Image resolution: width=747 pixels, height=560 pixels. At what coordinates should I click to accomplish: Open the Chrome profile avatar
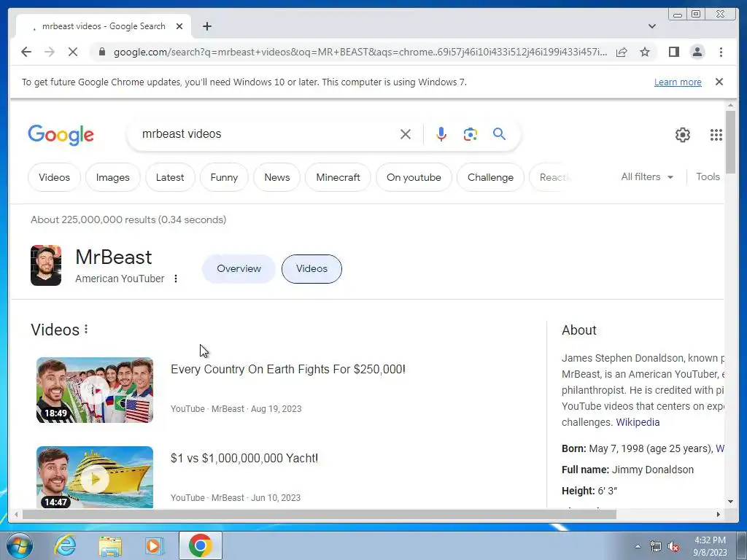697,52
